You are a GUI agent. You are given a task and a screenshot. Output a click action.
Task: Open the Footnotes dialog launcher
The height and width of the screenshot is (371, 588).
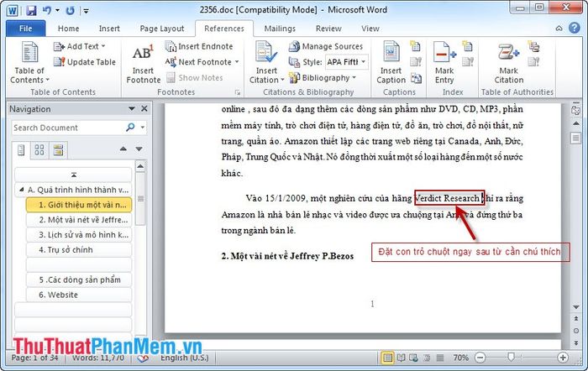237,92
